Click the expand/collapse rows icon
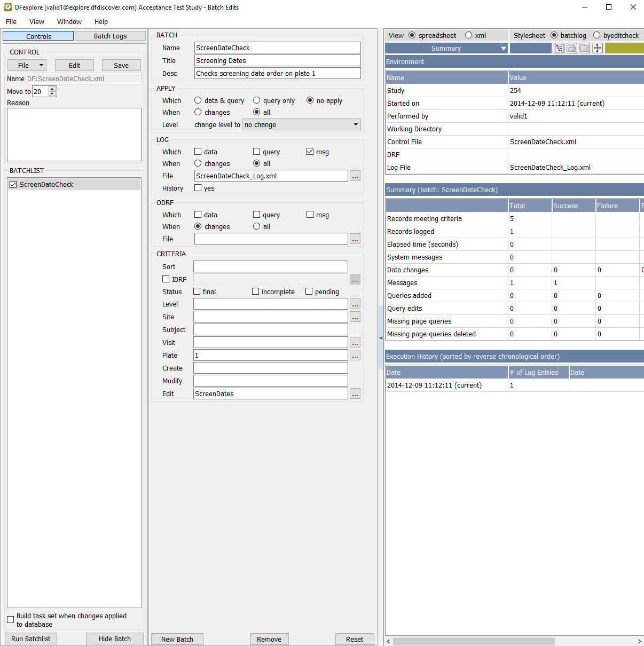 coord(598,48)
